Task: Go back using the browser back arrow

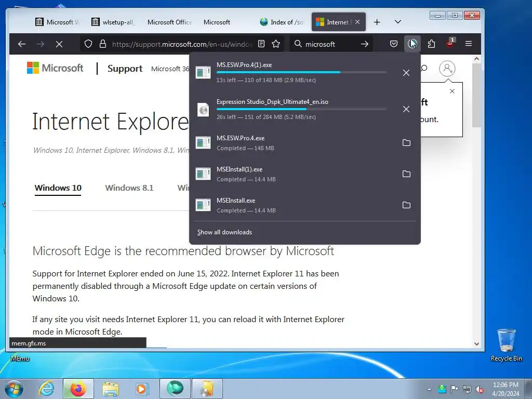Action: pyautogui.click(x=22, y=44)
